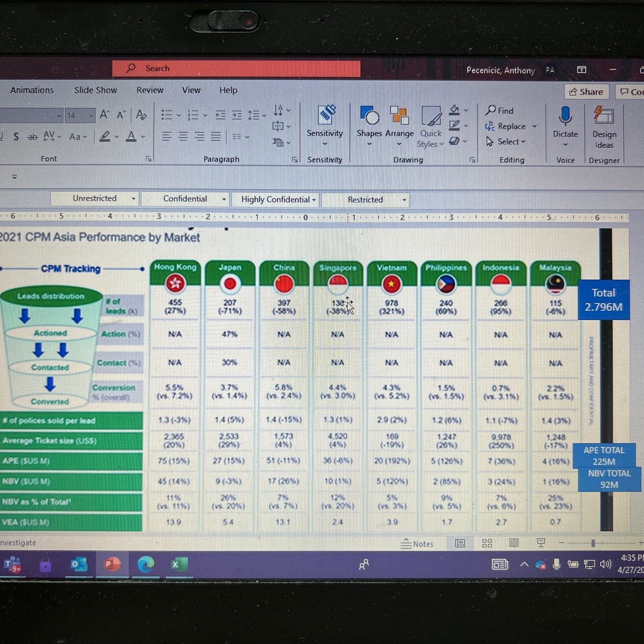Open character spacing options
Screen dimensions: 644x644
(52, 137)
